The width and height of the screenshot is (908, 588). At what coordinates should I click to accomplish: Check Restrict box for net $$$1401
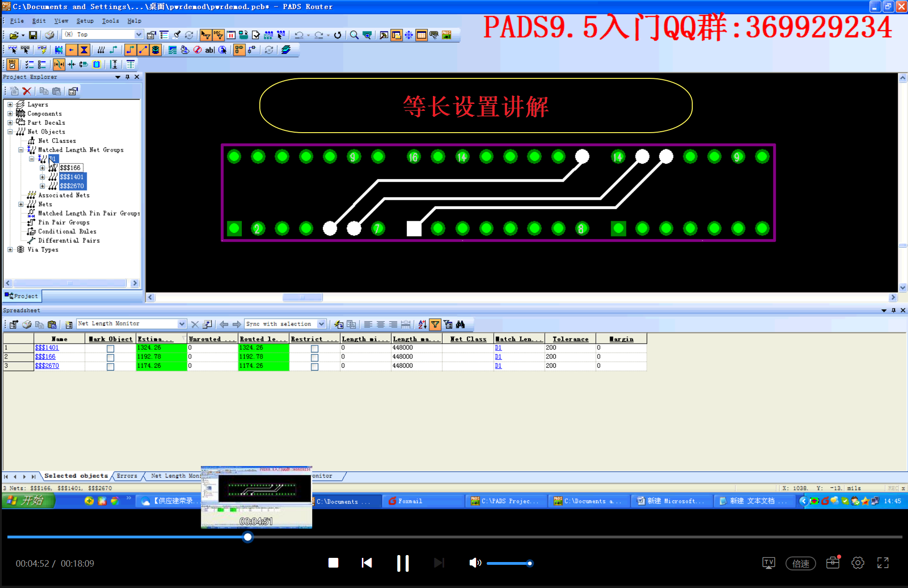click(315, 348)
